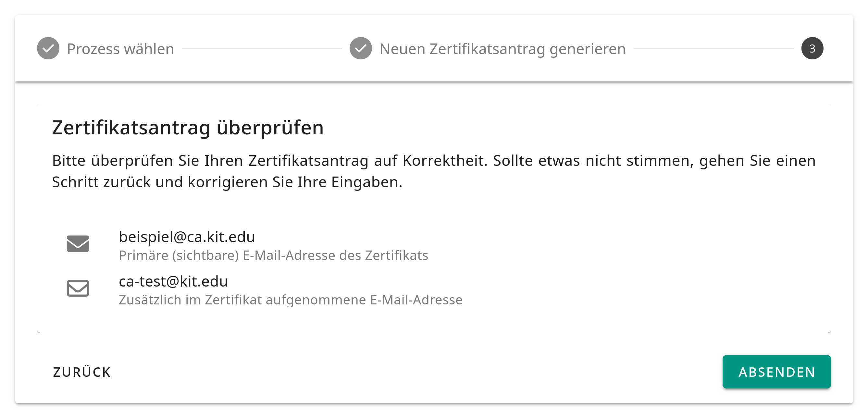Return to Neuen Zertifikatsantrag generieren step

point(502,49)
